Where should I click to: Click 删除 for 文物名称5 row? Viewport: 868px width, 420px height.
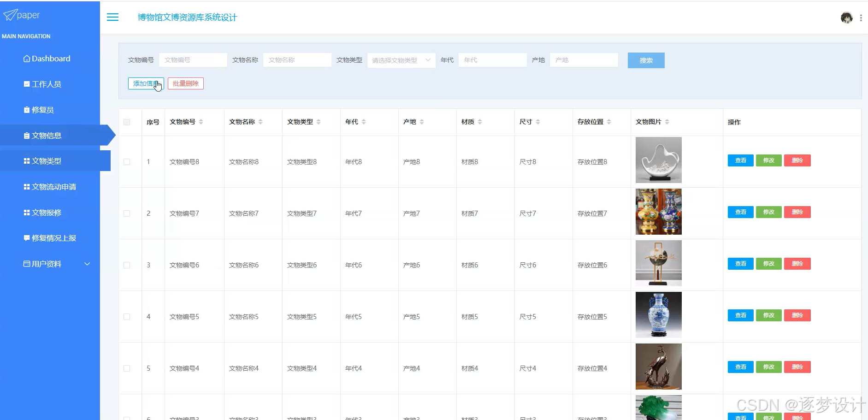pos(797,315)
